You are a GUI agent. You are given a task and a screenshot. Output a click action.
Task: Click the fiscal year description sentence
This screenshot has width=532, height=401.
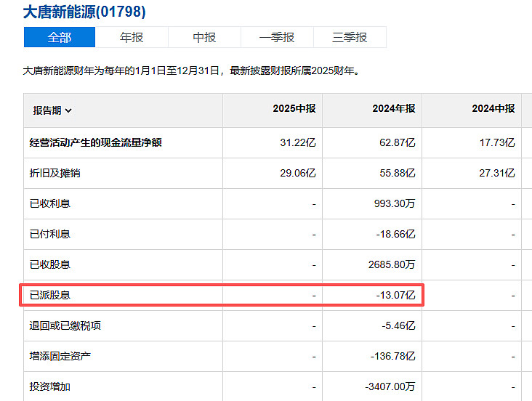click(x=192, y=71)
